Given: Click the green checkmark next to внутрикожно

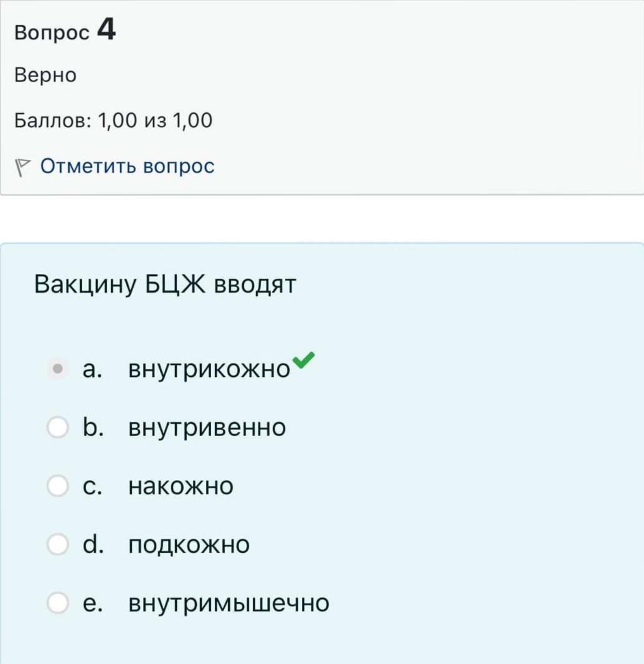Looking at the screenshot, I should click(304, 360).
